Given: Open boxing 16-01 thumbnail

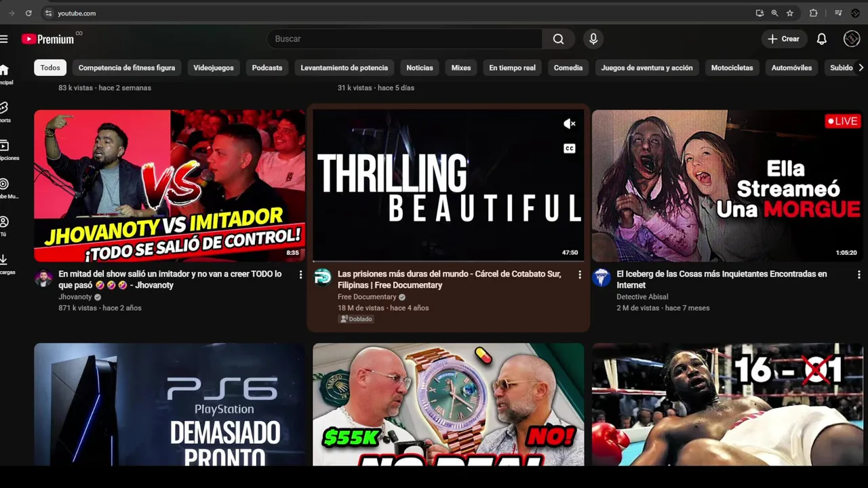Looking at the screenshot, I should [727, 404].
